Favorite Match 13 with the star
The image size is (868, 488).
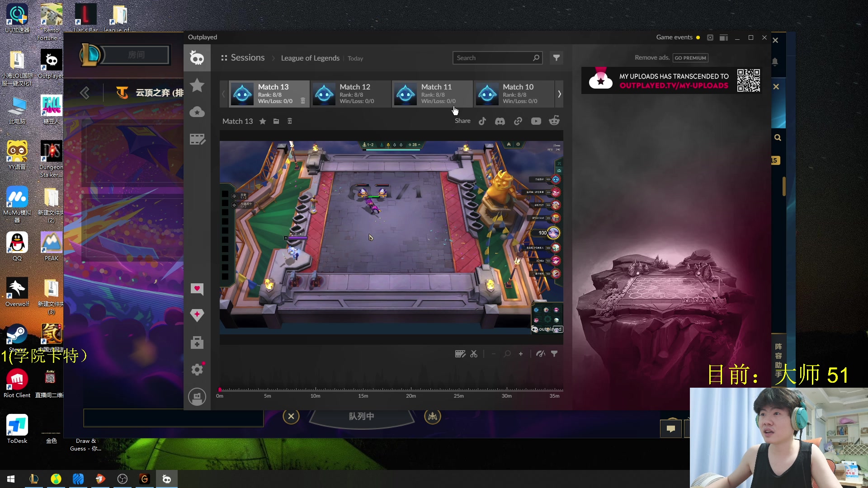click(x=263, y=121)
